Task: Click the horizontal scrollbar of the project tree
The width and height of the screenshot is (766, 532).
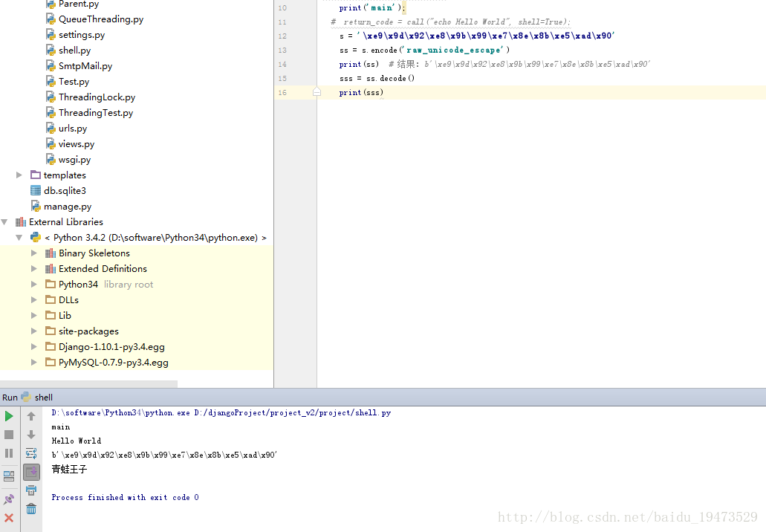Action: point(88,384)
